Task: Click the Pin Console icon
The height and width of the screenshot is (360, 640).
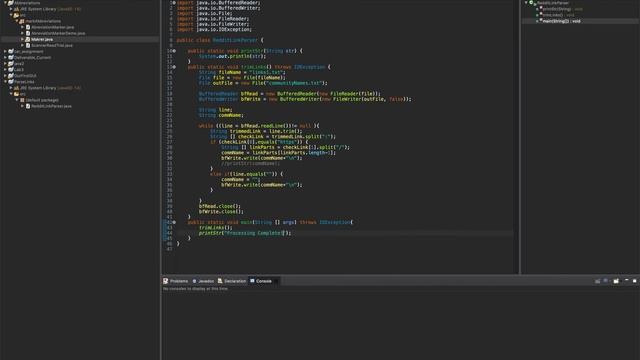Action: pos(598,281)
